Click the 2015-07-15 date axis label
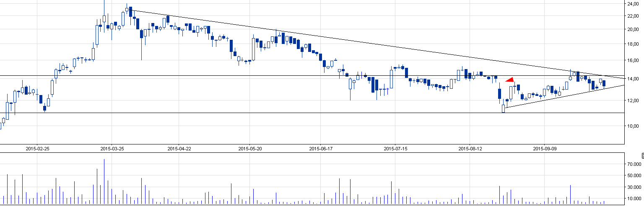Viewport: 644px width, 206px height. (395, 149)
